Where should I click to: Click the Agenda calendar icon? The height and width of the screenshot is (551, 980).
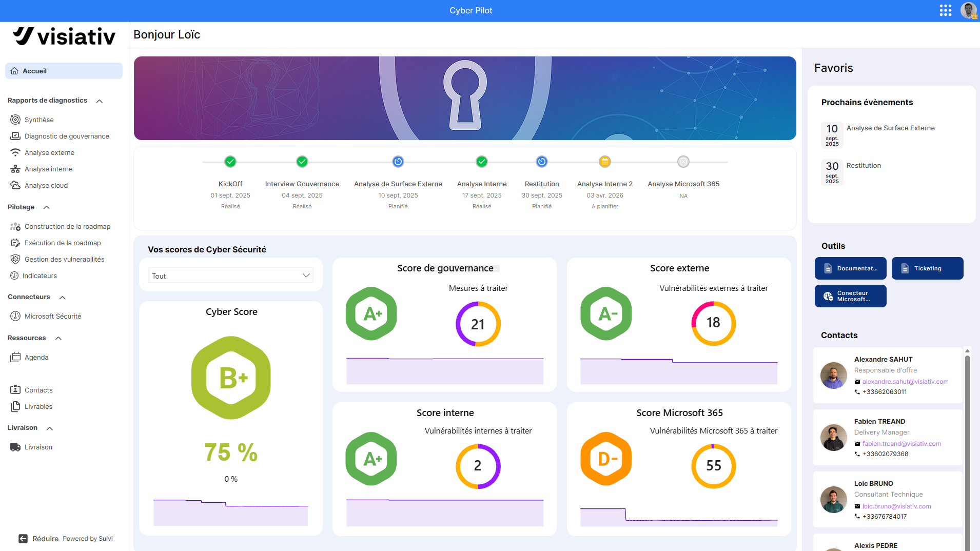[15, 357]
